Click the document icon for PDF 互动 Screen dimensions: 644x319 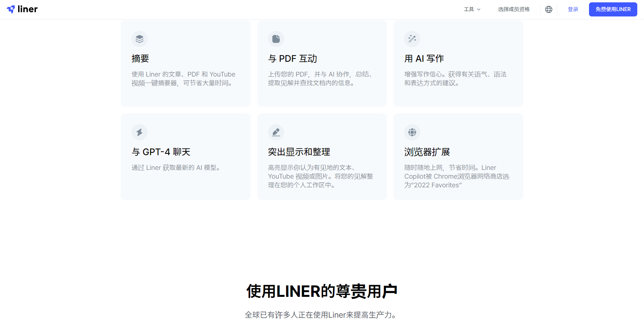pos(276,39)
